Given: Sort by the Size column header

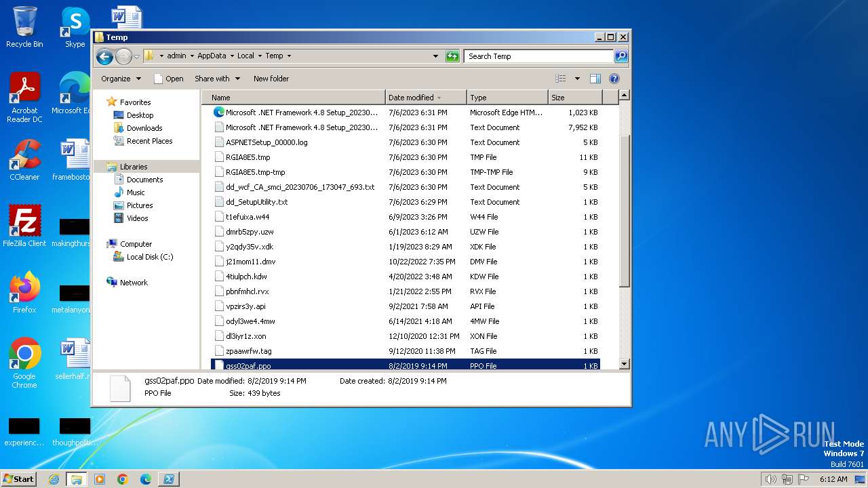Looking at the screenshot, I should (575, 98).
